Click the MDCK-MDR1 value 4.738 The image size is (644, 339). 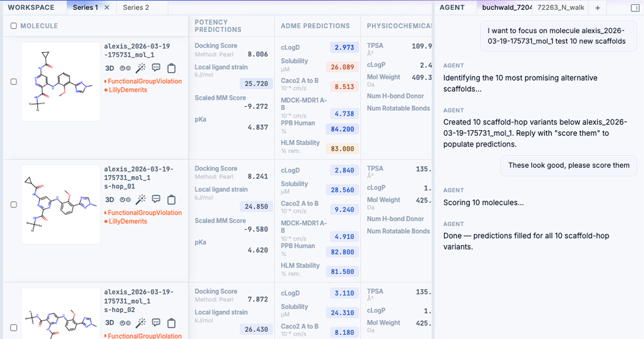click(344, 114)
